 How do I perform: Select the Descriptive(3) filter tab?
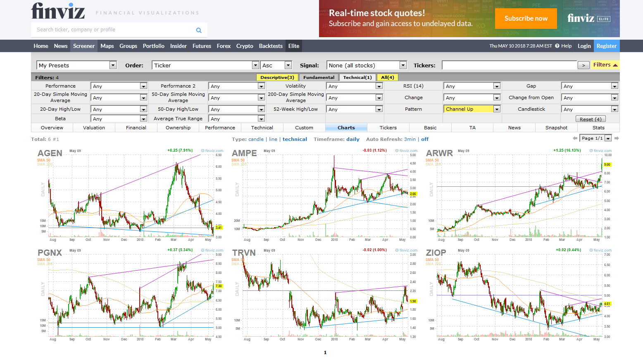point(277,77)
